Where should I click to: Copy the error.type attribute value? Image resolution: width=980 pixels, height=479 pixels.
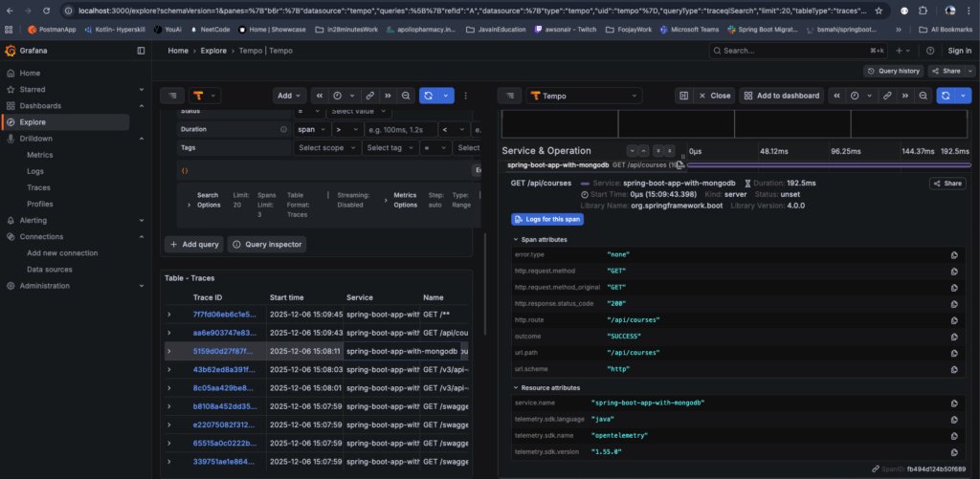[954, 255]
